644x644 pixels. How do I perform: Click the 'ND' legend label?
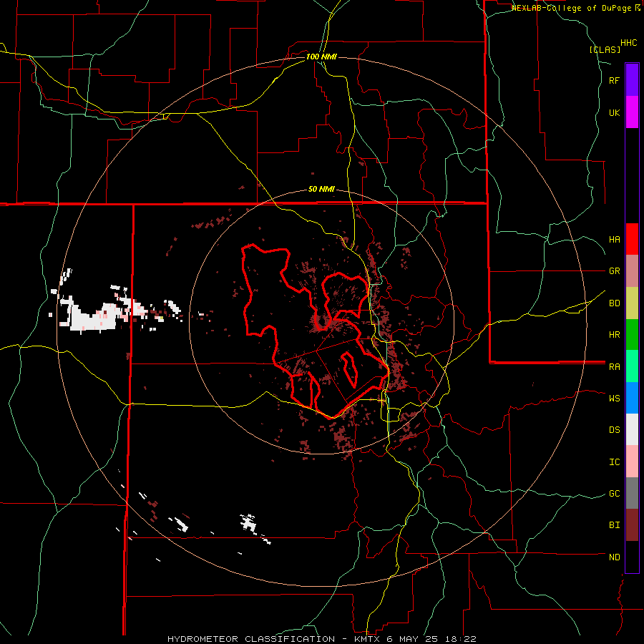click(615, 557)
